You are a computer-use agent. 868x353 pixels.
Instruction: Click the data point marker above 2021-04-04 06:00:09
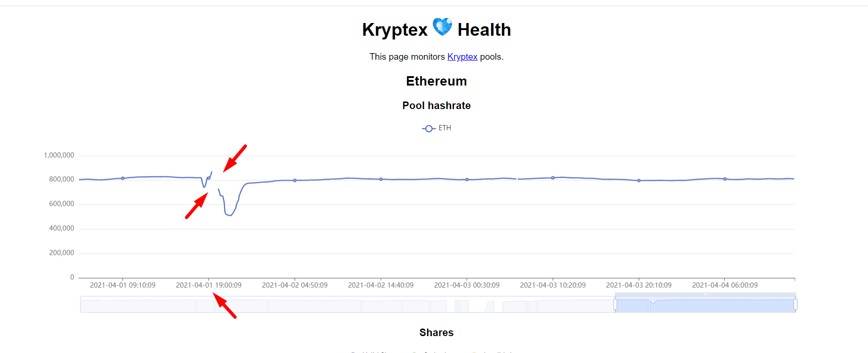[725, 179]
